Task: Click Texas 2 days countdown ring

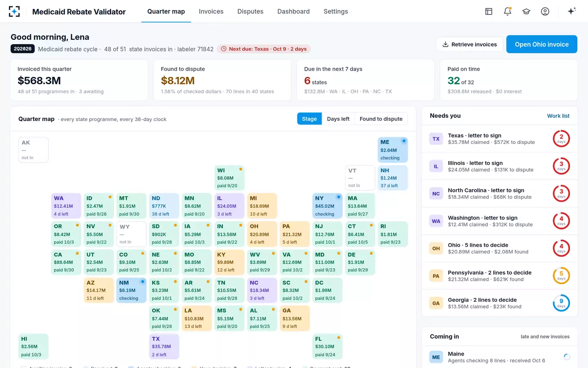Action: (561, 139)
